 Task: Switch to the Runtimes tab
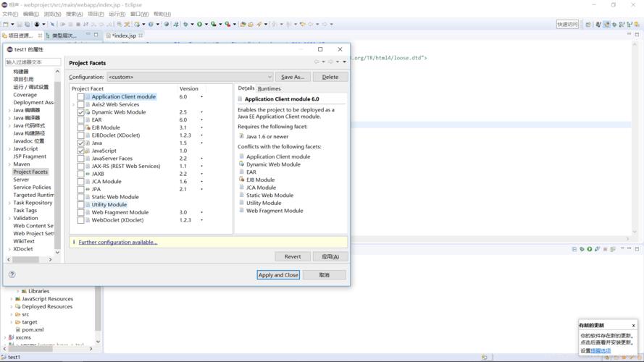tap(269, 88)
